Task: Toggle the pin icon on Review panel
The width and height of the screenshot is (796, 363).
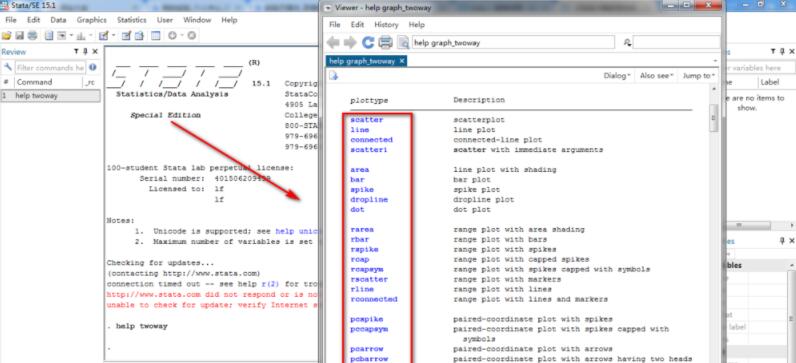Action: point(85,51)
